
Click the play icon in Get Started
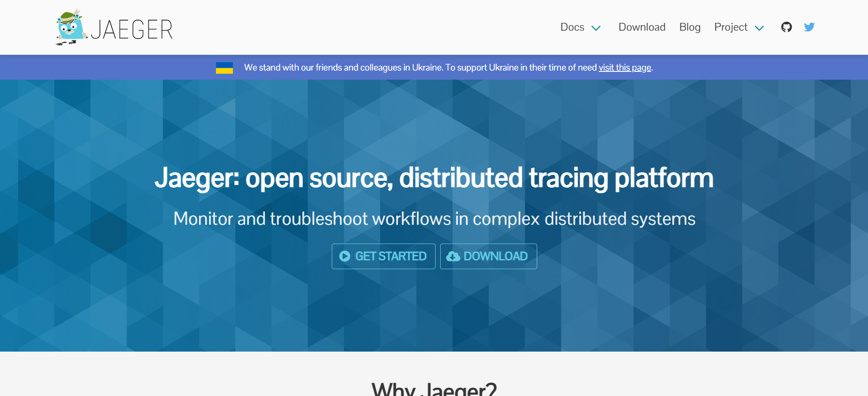pos(345,256)
